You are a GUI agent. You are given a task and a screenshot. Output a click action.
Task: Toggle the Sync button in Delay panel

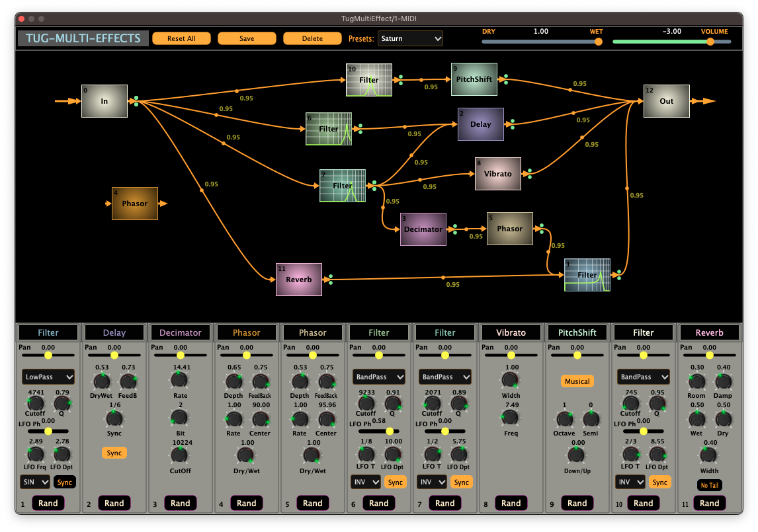point(114,453)
